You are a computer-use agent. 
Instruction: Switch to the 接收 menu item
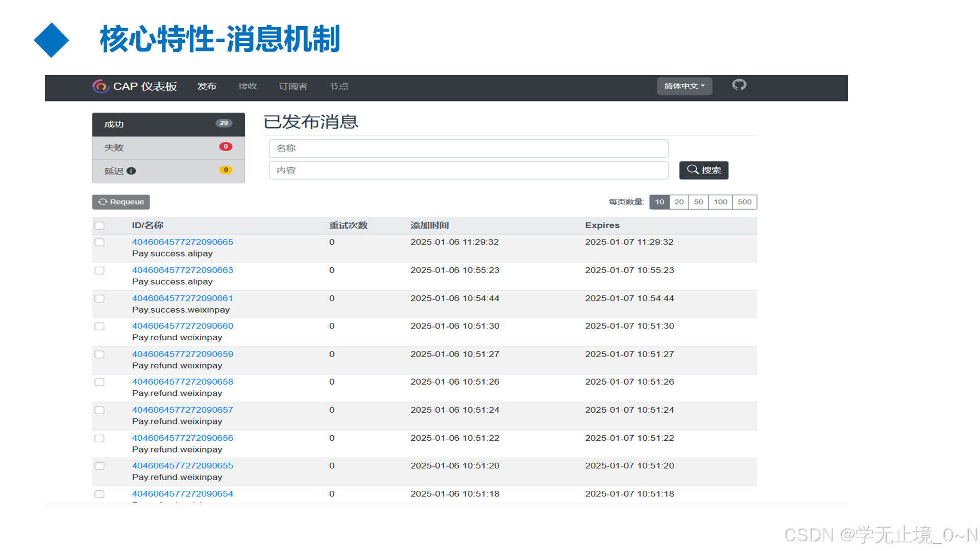pyautogui.click(x=247, y=86)
